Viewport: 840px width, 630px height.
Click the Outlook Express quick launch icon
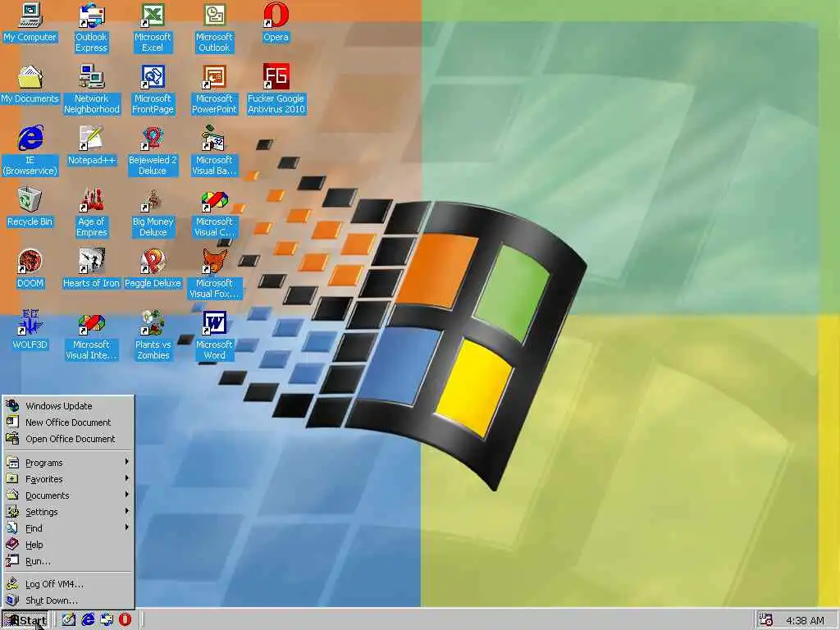tap(107, 620)
